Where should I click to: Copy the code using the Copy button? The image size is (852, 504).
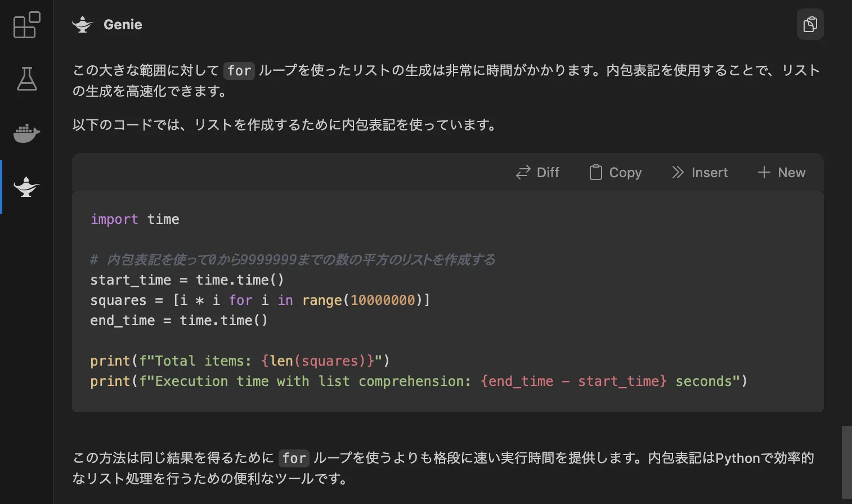615,172
